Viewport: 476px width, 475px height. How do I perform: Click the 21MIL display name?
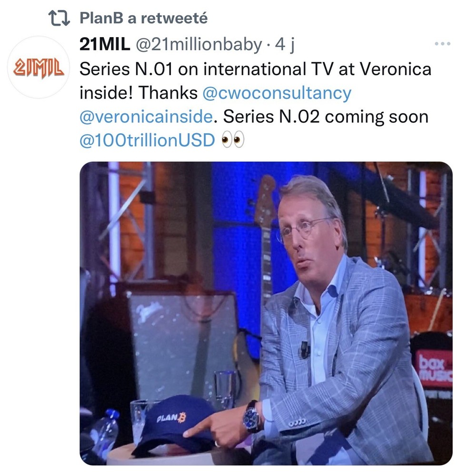(x=105, y=44)
